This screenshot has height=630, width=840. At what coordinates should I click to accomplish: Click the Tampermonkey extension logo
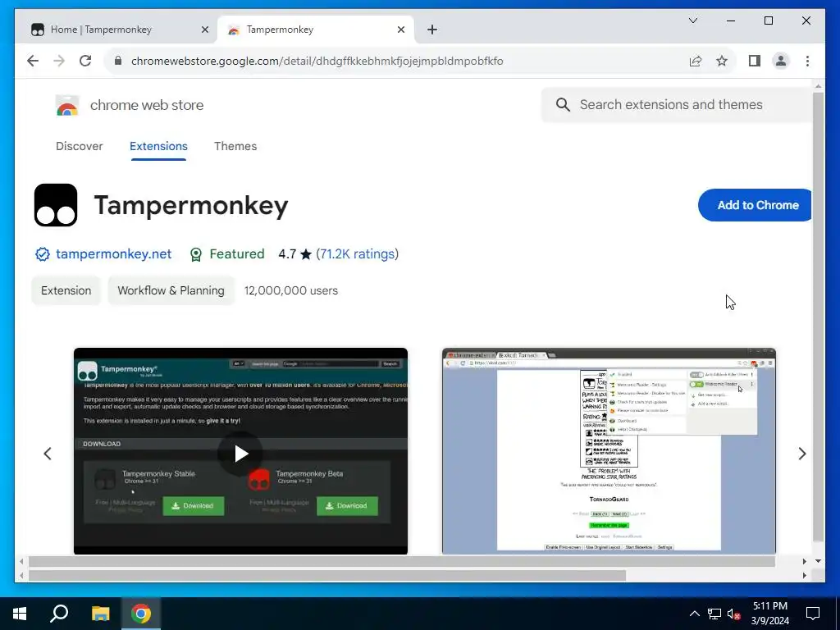pos(56,205)
